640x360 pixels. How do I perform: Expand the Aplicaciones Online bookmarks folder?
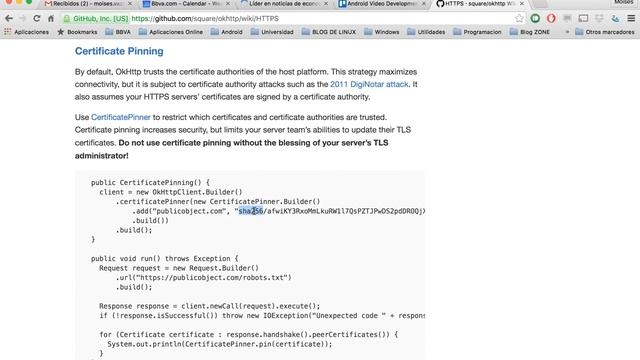pyautogui.click(x=171, y=32)
